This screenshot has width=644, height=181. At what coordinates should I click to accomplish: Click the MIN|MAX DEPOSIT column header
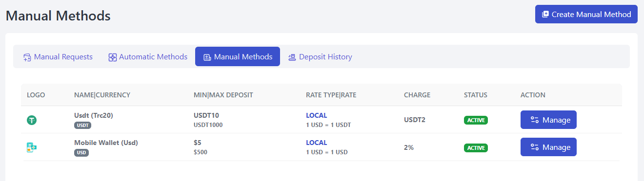[x=223, y=95]
